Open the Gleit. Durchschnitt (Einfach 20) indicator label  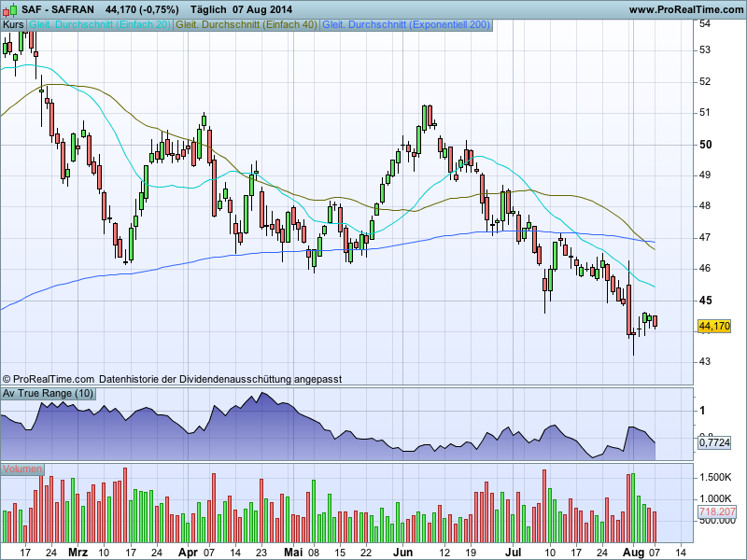(100, 25)
